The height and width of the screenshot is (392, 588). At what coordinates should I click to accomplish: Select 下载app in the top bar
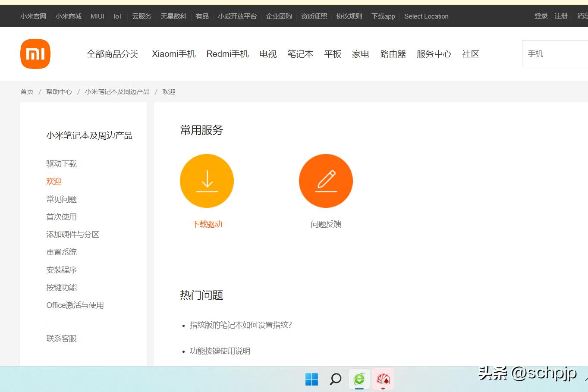click(383, 16)
